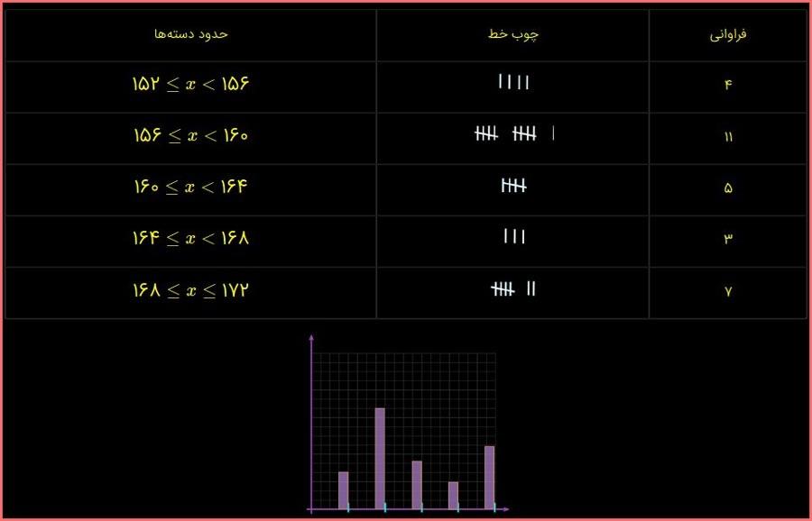Click the shortest bar in the chart
Image resolution: width=812 pixels, height=521 pixels.
(x=453, y=495)
